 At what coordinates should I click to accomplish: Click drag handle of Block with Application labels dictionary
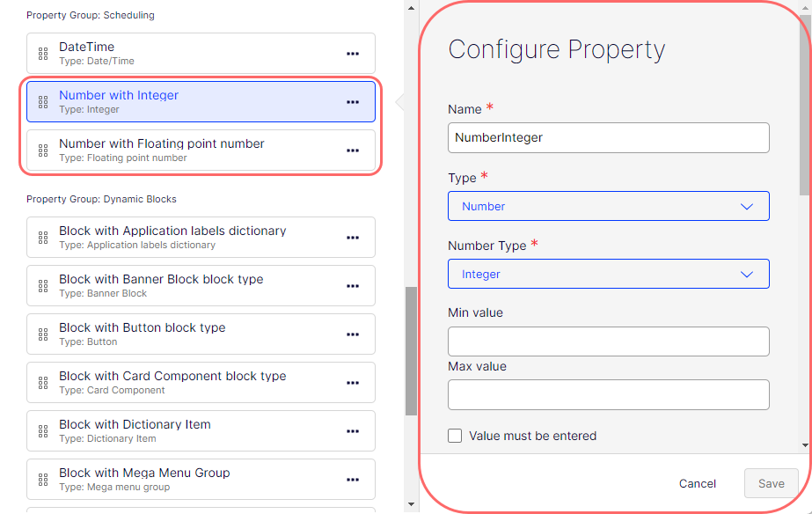coord(43,238)
